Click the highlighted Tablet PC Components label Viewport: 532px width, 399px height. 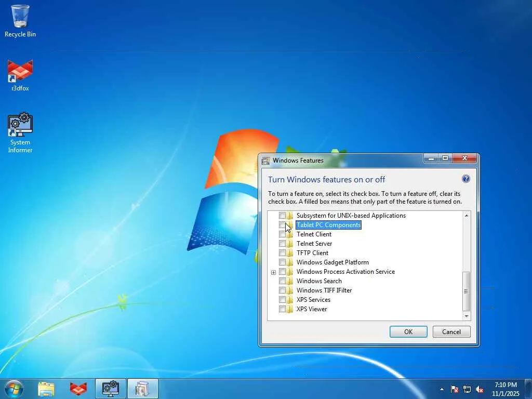point(328,224)
